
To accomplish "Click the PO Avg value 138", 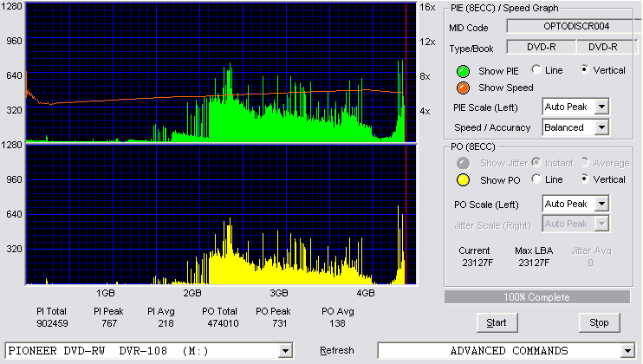I will click(337, 323).
